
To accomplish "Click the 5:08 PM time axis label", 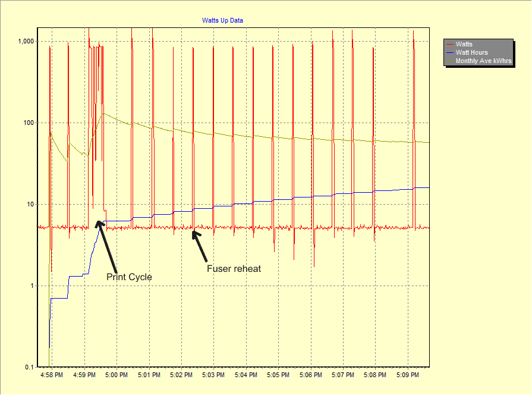I will 375,375.
